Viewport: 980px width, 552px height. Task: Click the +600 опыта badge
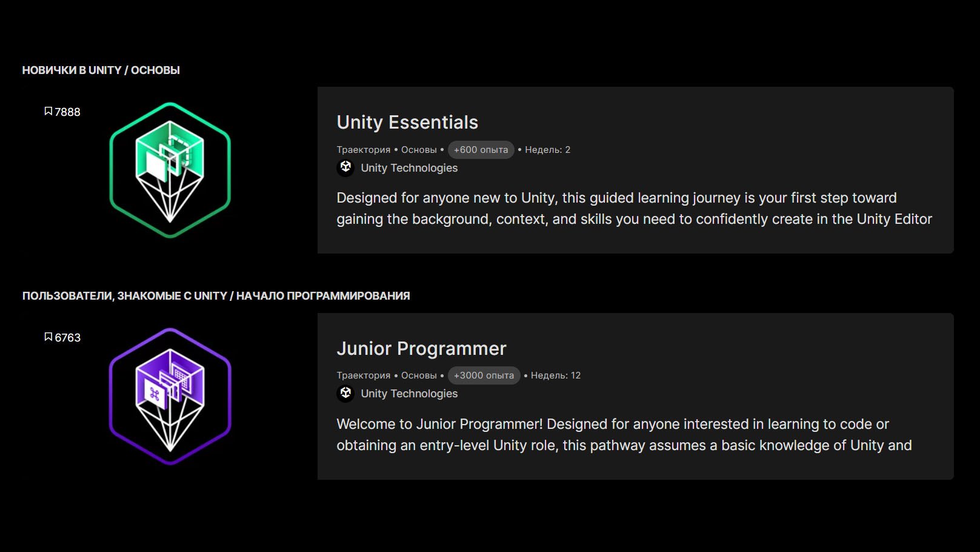[x=481, y=150]
